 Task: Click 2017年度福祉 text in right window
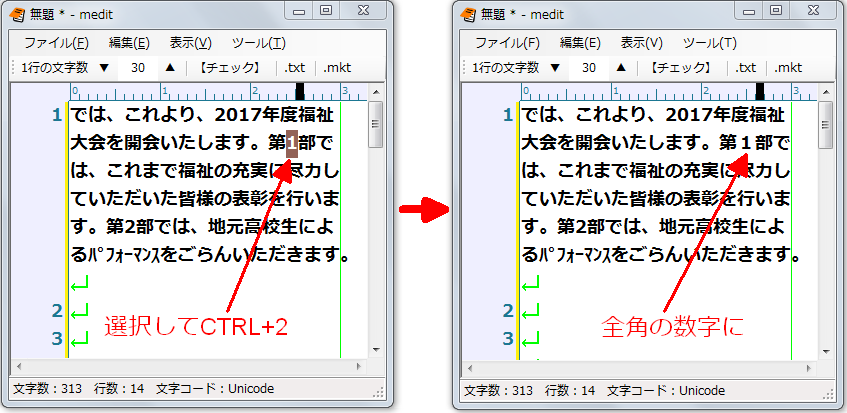coord(725,116)
